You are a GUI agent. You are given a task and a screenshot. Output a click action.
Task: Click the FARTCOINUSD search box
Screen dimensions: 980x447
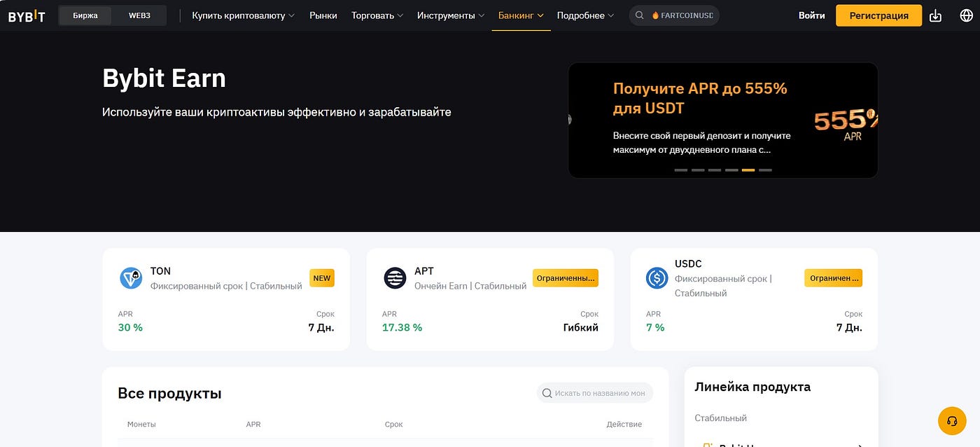674,15
